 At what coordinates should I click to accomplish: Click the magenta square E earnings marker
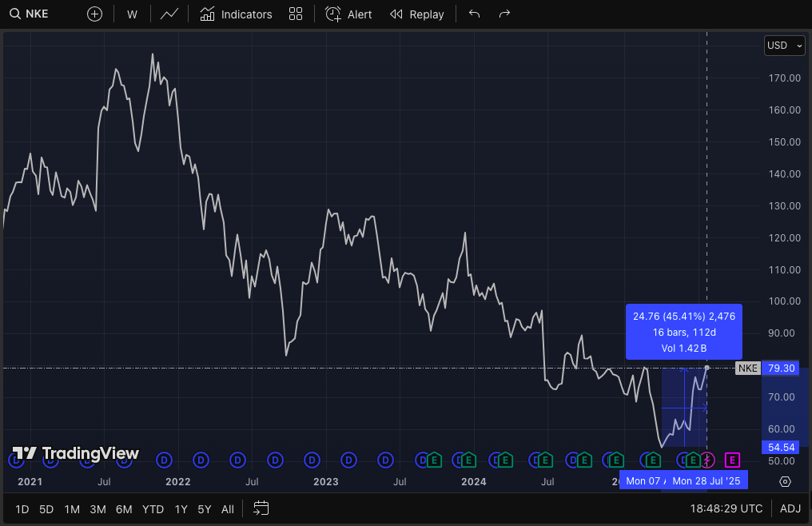pyautogui.click(x=732, y=460)
